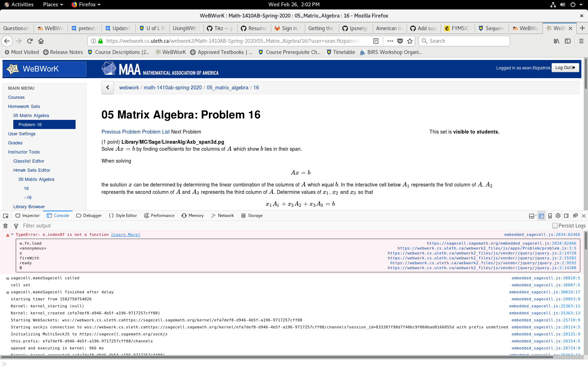Reload the current WeBWorK page
588x368 pixels.
click(x=30, y=41)
